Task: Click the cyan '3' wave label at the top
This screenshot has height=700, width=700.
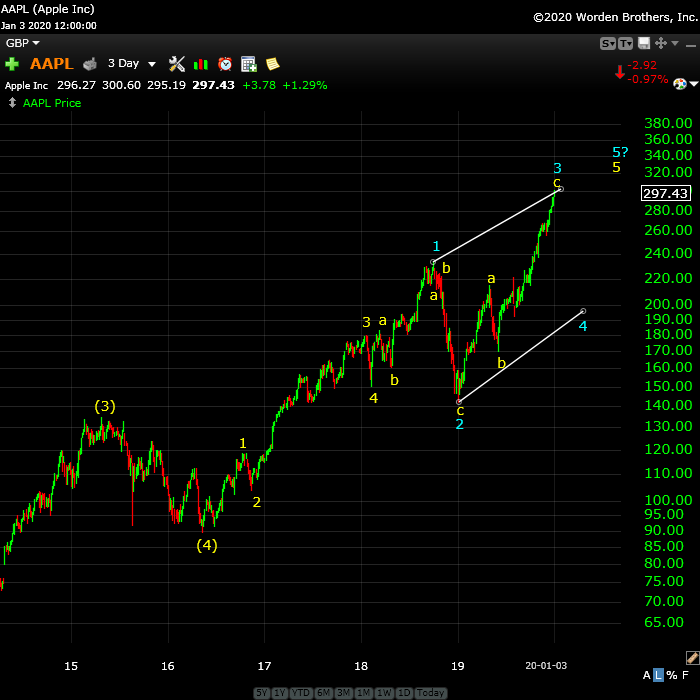Action: (x=557, y=168)
